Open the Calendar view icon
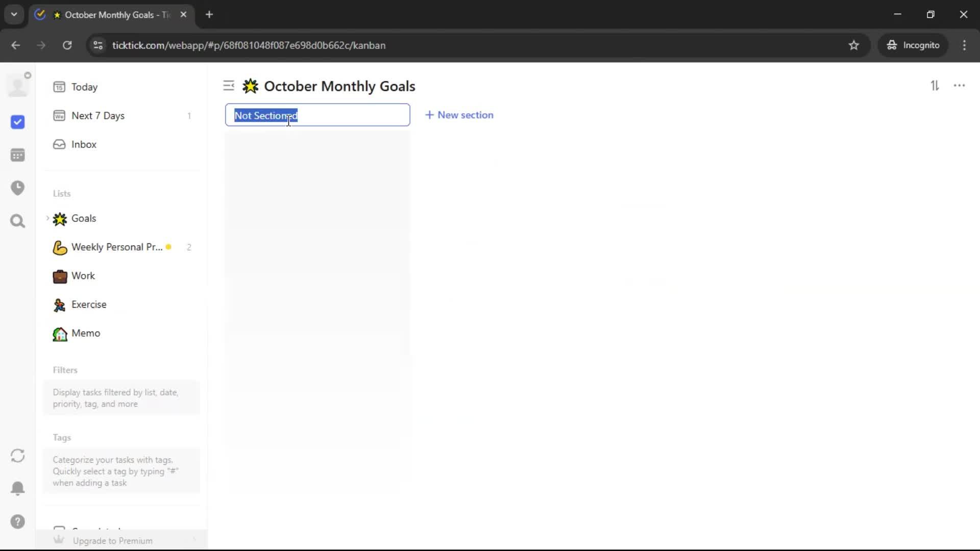Image resolution: width=980 pixels, height=551 pixels. (17, 155)
